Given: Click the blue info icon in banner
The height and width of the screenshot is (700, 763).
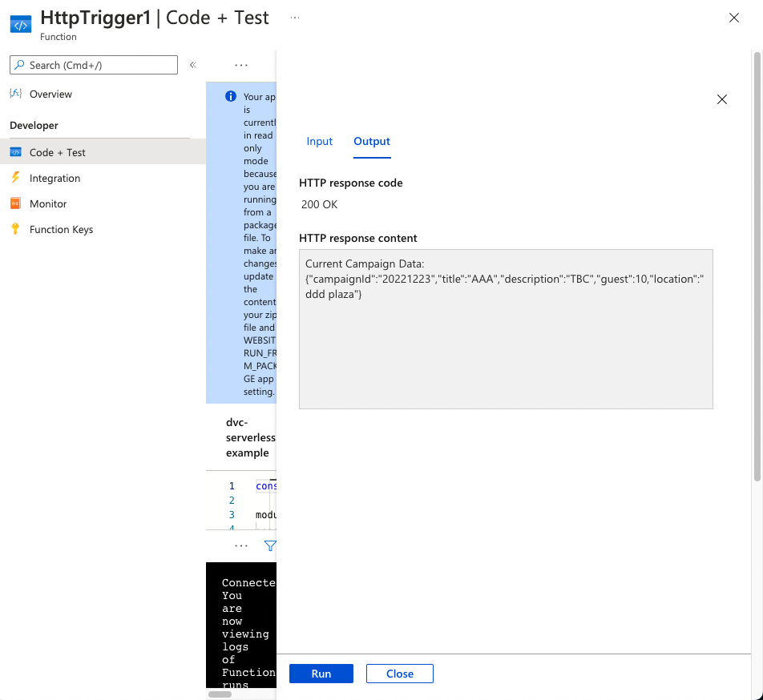Looking at the screenshot, I should click(x=231, y=97).
